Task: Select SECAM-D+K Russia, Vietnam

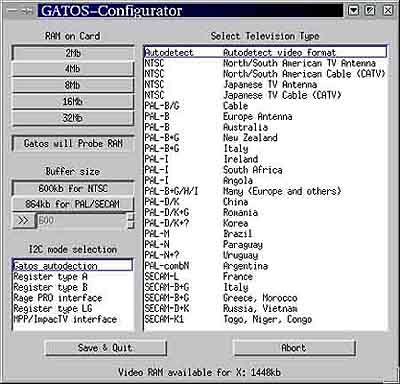Action: click(266, 308)
